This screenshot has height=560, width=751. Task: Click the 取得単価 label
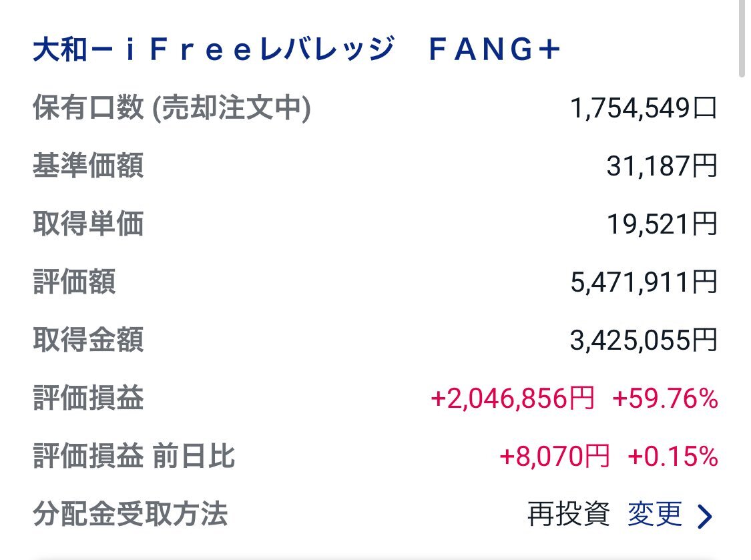[88, 224]
